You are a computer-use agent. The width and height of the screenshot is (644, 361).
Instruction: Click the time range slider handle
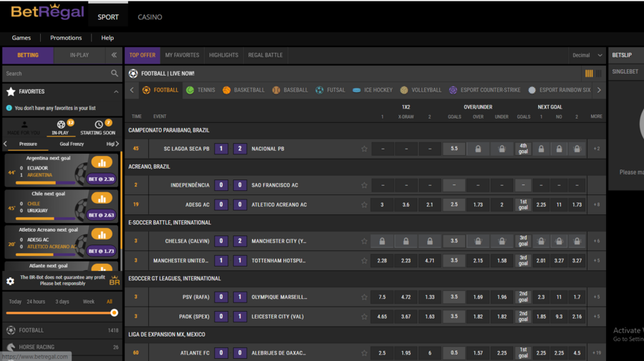[x=114, y=313]
